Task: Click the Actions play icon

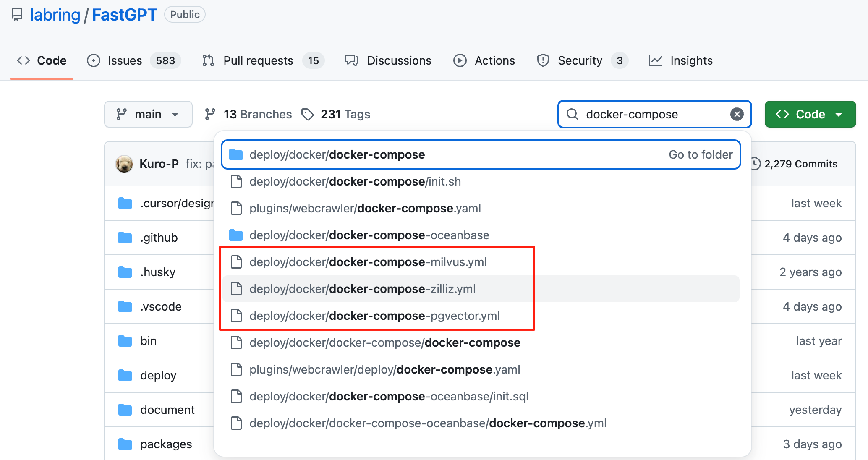Action: coord(460,60)
